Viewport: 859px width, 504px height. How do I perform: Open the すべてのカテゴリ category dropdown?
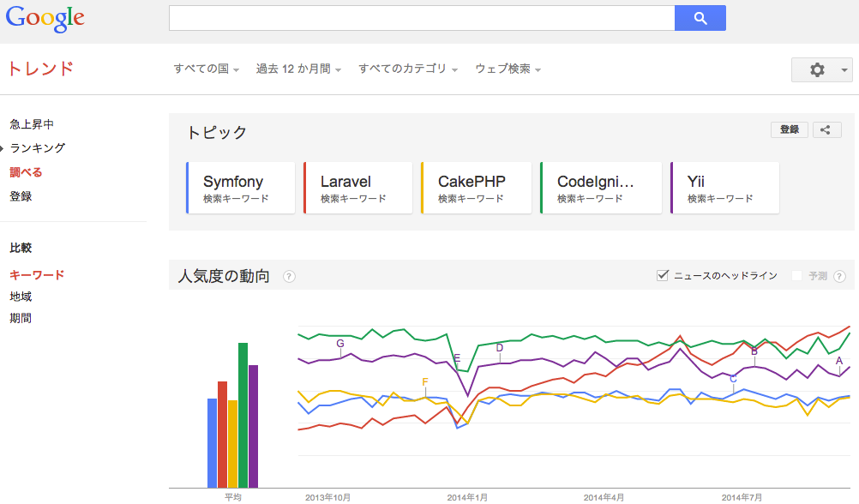click(408, 69)
